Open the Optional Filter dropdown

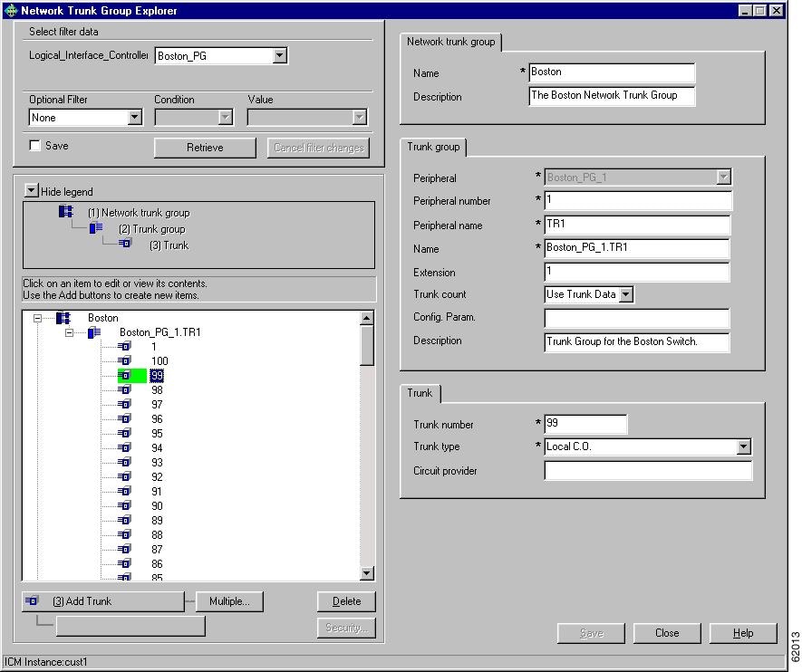[x=134, y=118]
